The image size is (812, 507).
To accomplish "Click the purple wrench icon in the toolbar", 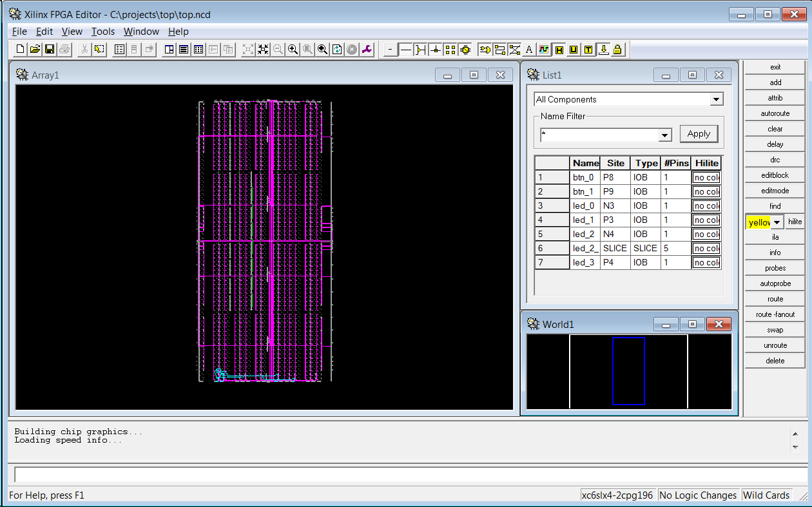I will 367,49.
